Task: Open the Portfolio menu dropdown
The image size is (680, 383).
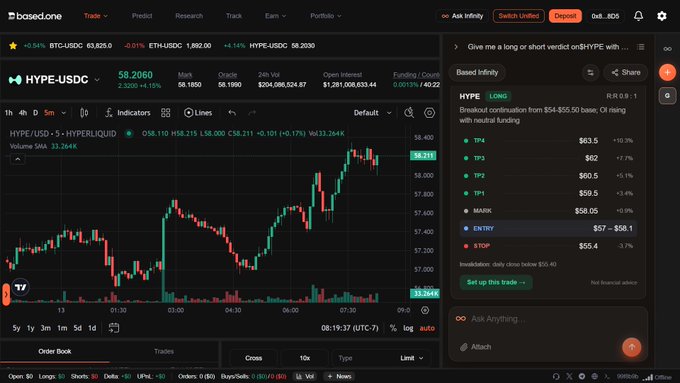Action: [x=326, y=16]
